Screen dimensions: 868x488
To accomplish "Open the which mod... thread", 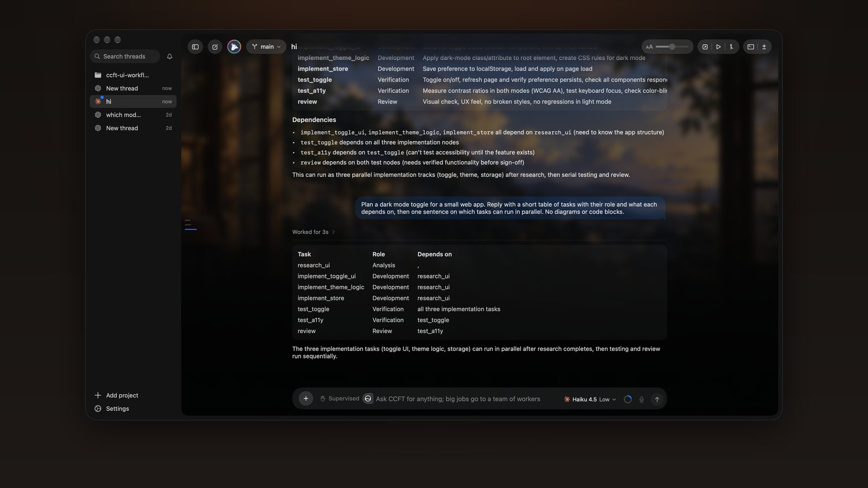I will click(x=133, y=115).
